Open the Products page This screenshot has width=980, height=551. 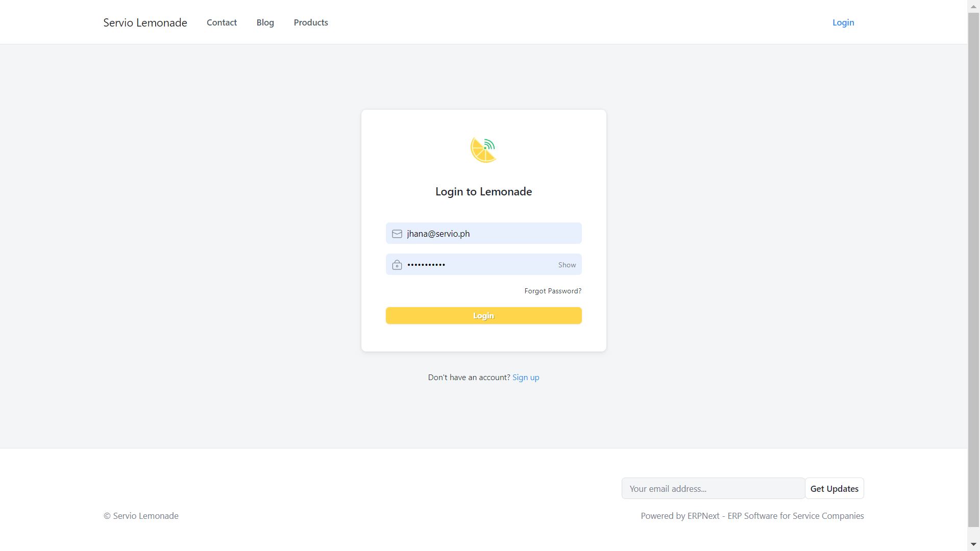click(x=311, y=22)
